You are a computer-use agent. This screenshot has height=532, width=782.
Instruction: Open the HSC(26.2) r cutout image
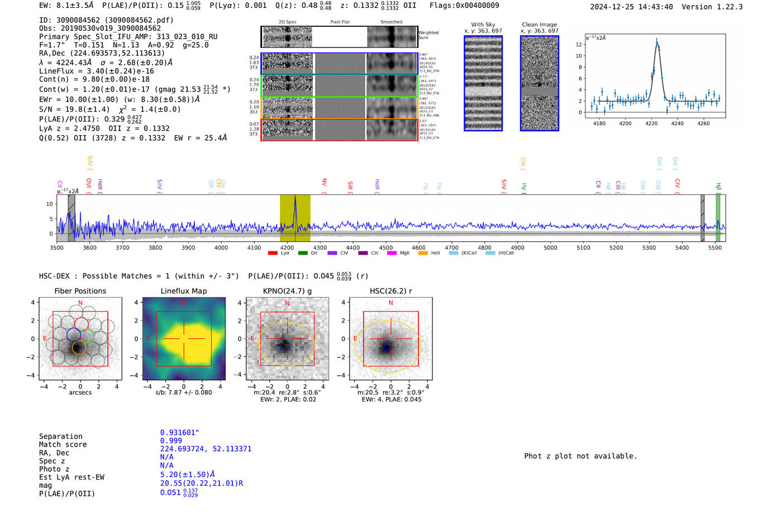tap(390, 339)
